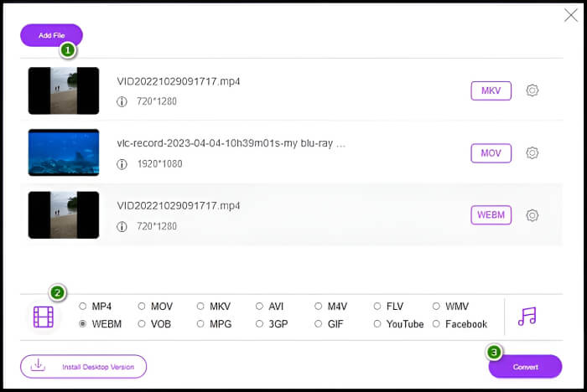Open settings gear for the MKV file row

[x=532, y=90]
